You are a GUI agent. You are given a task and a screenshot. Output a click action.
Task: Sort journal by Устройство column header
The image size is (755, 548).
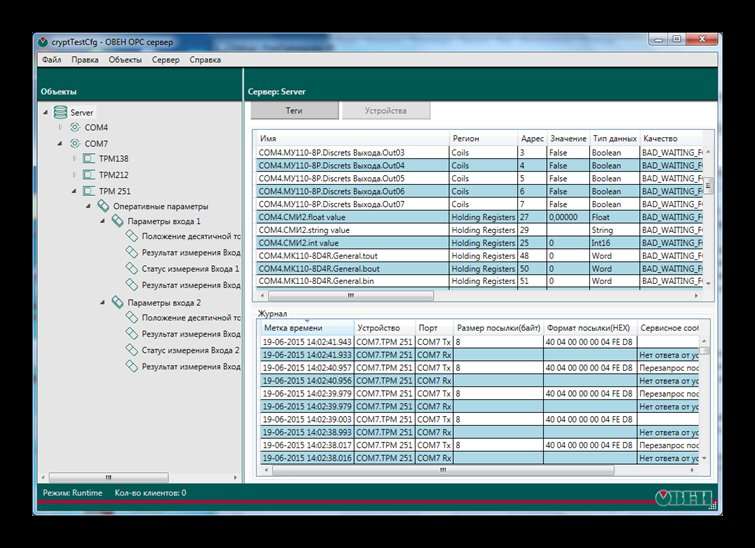coord(385,328)
